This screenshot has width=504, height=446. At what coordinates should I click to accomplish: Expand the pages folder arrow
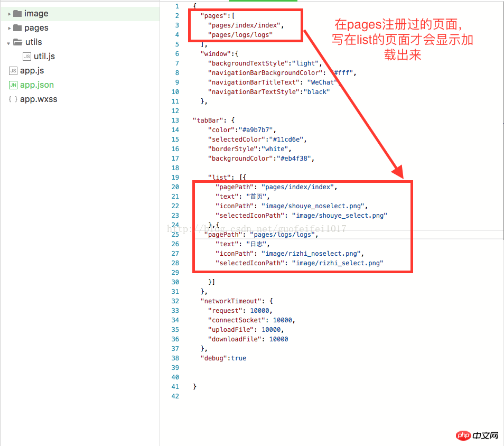(10, 29)
